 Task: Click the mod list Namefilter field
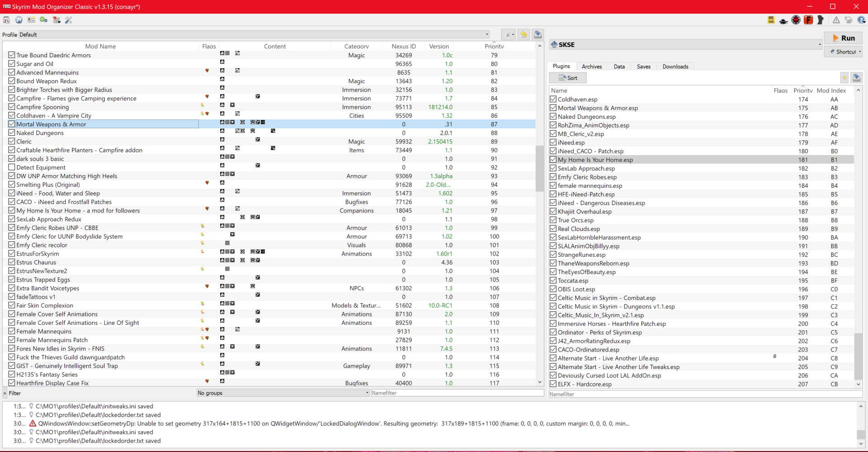[x=457, y=393]
